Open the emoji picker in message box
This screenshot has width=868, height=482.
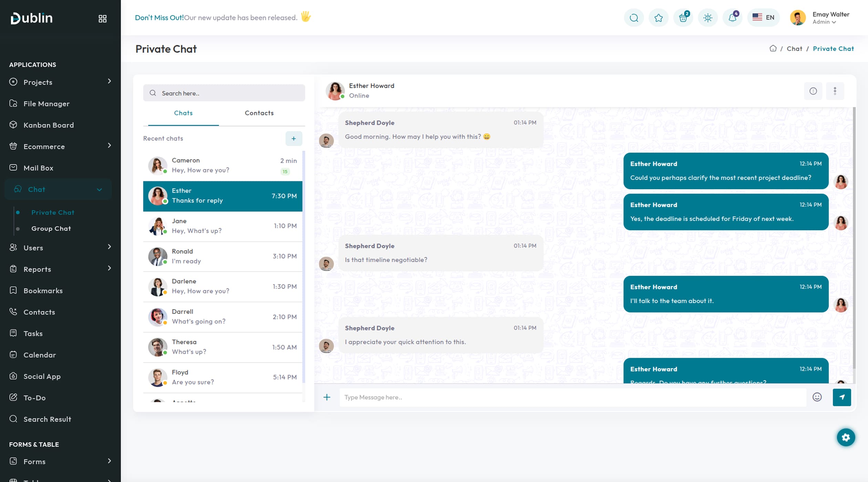(817, 397)
